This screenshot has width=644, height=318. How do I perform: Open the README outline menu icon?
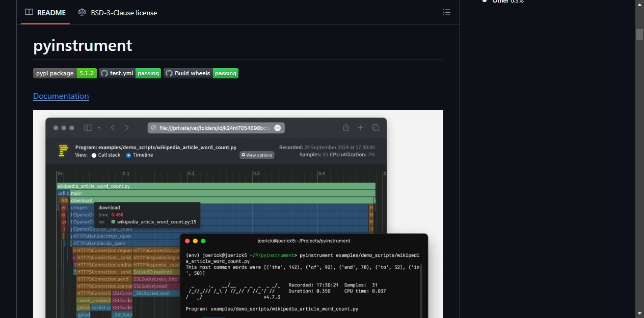tap(447, 12)
